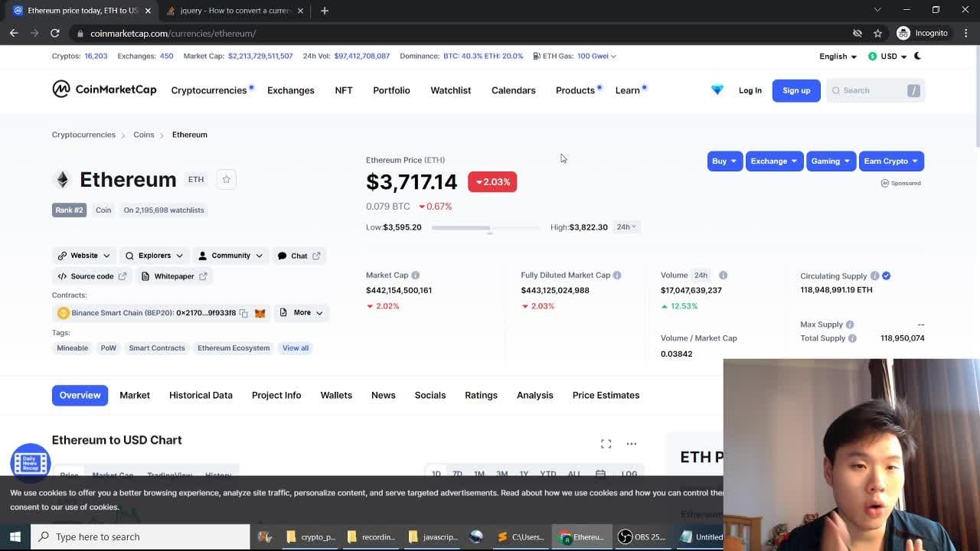Click the Sign up button

point(795,90)
